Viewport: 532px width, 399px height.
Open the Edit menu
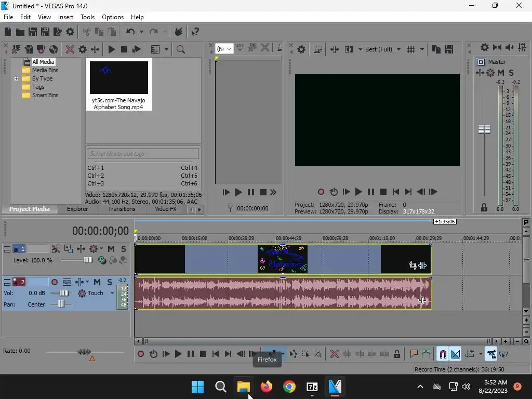pos(25,17)
